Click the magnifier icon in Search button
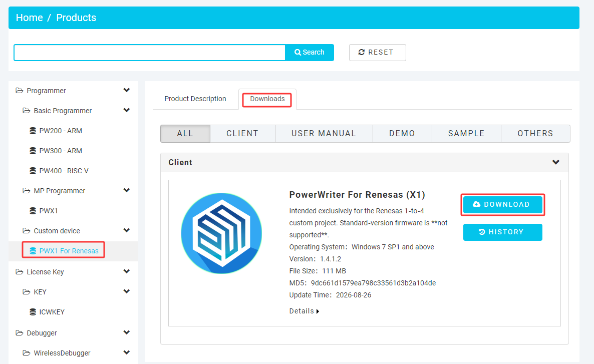This screenshot has height=364, width=594. point(298,52)
